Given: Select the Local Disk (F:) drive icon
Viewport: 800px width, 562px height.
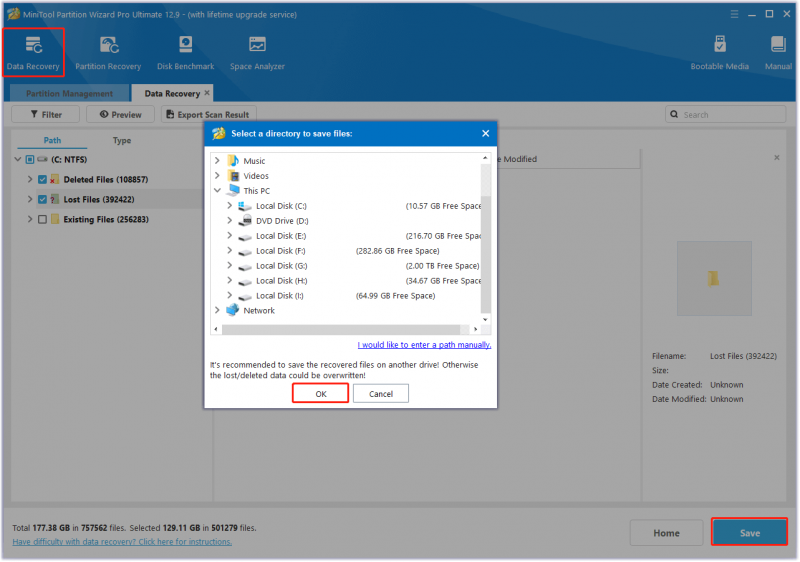Looking at the screenshot, I should tap(245, 251).
